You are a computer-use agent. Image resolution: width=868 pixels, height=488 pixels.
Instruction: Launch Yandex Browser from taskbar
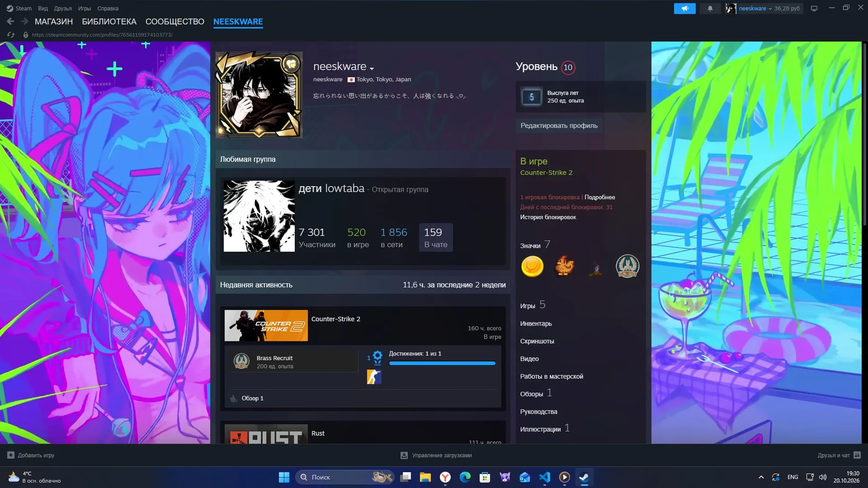[x=445, y=477]
